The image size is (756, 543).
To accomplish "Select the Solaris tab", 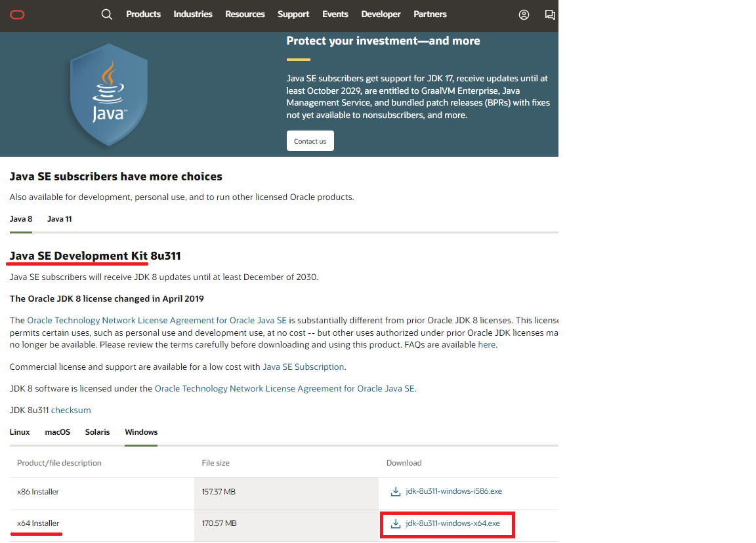I will pyautogui.click(x=97, y=432).
